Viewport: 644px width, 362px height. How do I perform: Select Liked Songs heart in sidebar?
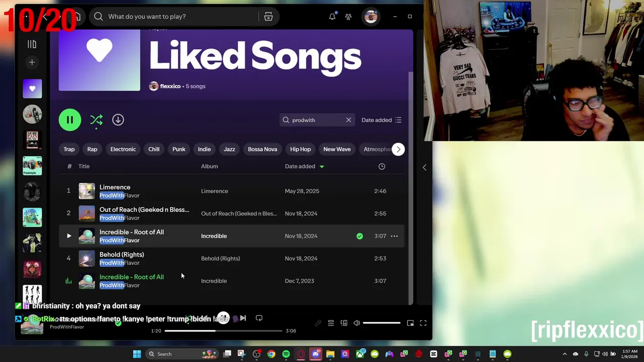32,88
